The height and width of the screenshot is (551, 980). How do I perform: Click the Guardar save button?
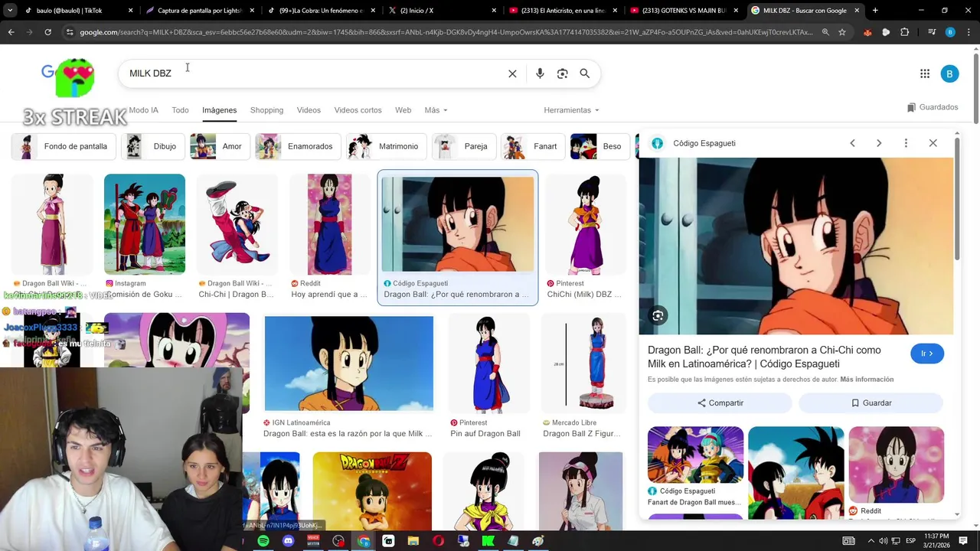[871, 403]
